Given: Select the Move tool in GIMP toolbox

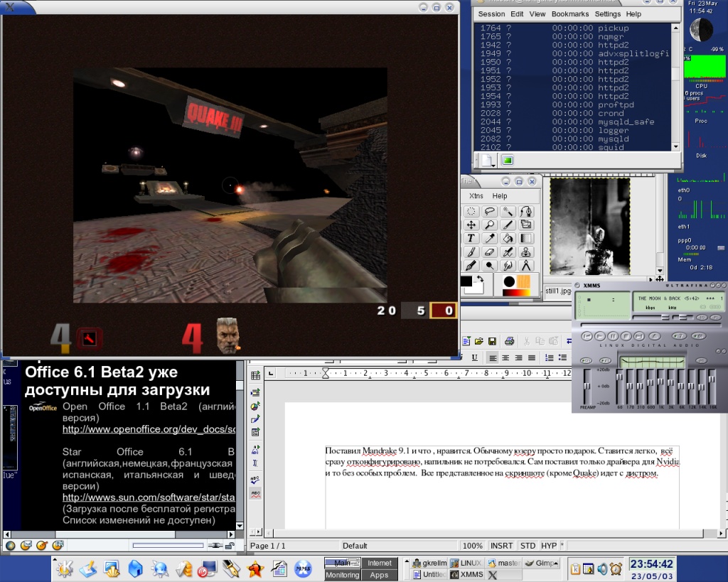Looking at the screenshot, I should (471, 225).
